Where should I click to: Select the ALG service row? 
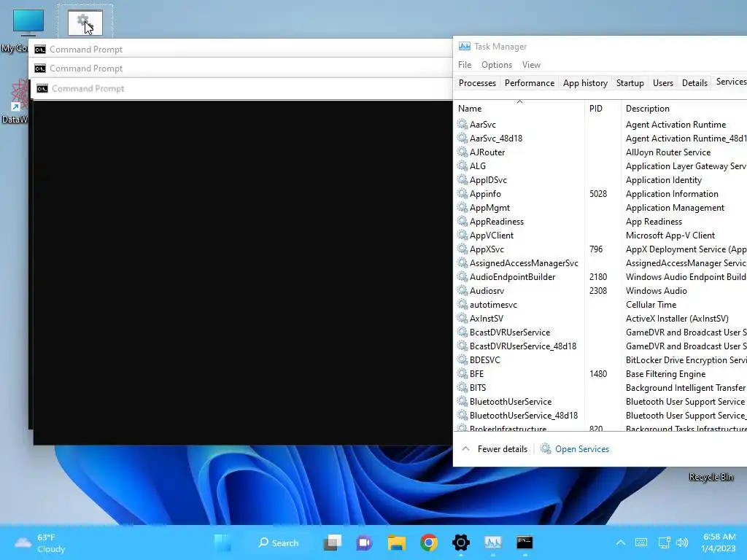(601, 166)
